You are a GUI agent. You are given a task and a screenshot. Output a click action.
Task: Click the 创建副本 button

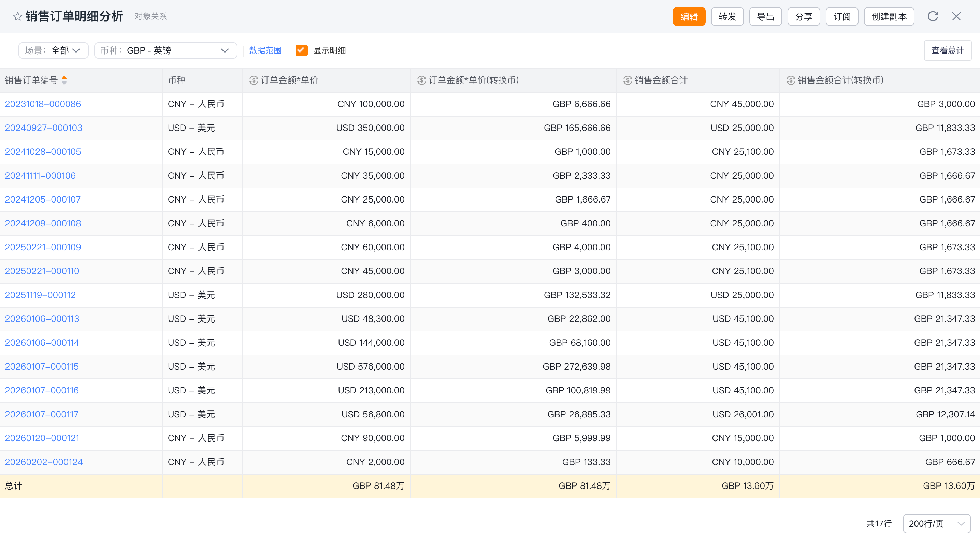coord(889,16)
